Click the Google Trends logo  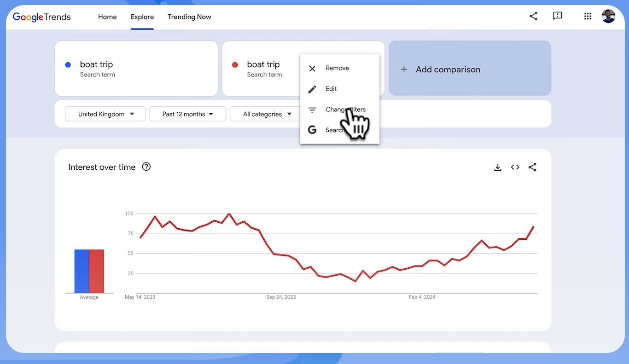[x=42, y=17]
